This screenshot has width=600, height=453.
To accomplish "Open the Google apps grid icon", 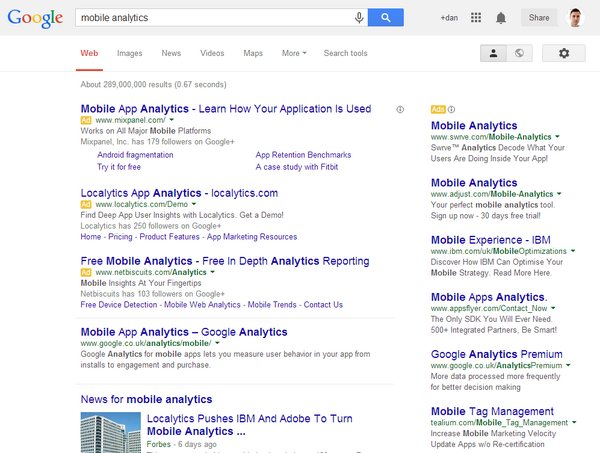I will pos(476,18).
